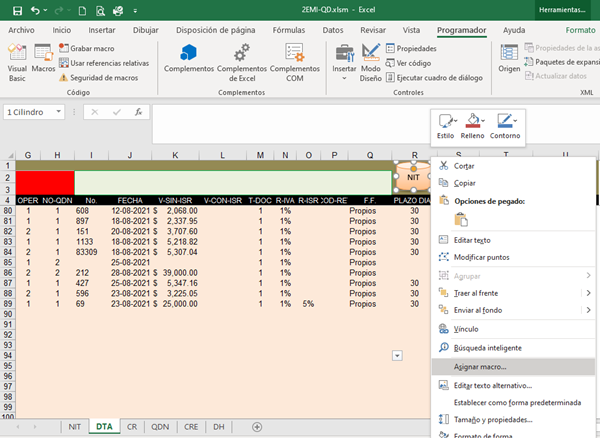Add a new sheet with plus icon

coord(257,426)
